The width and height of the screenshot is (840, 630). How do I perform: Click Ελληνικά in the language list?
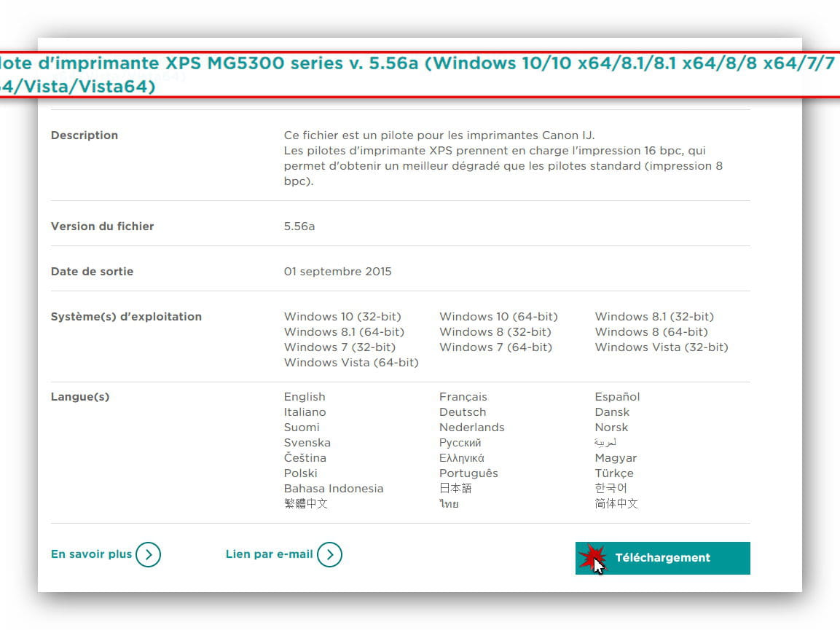click(x=461, y=458)
